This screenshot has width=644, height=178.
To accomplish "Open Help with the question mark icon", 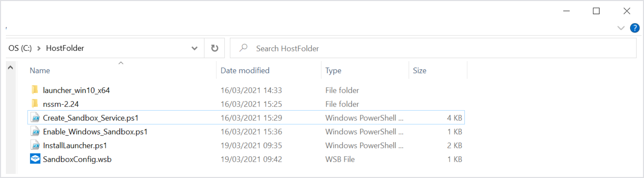I will click(x=635, y=28).
